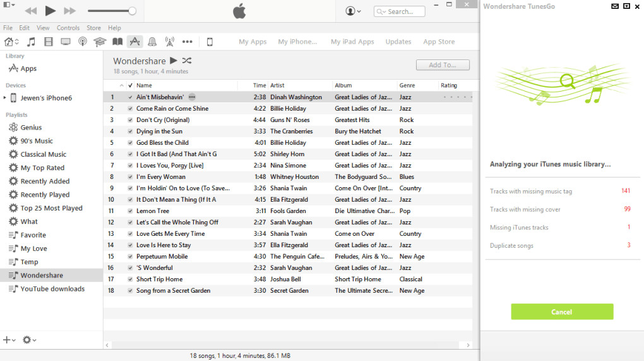Skip to previous track with rewind button
Image resolution: width=644 pixels, height=361 pixels.
(30, 11)
